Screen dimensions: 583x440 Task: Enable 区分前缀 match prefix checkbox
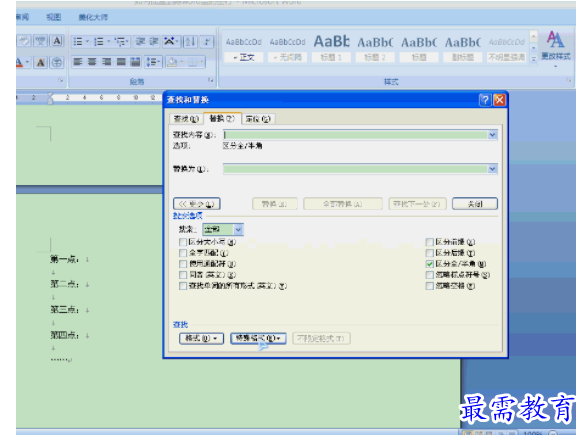click(430, 242)
